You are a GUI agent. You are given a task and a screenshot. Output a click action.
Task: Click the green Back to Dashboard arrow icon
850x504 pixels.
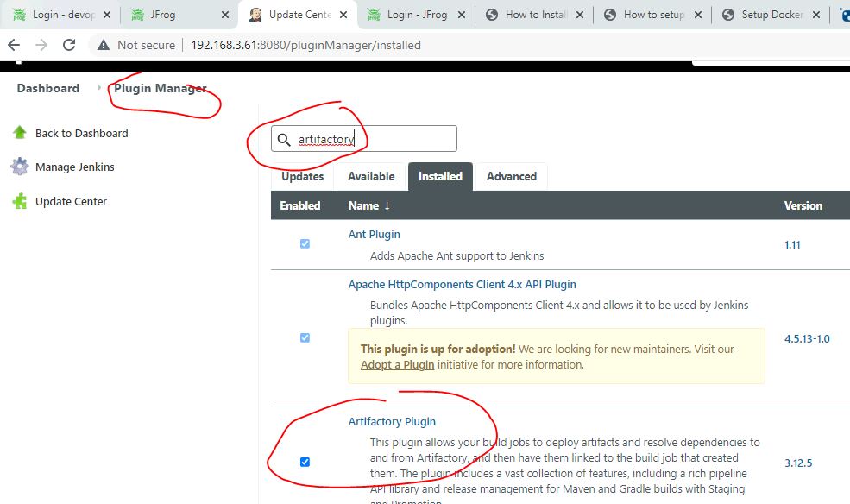click(x=19, y=133)
